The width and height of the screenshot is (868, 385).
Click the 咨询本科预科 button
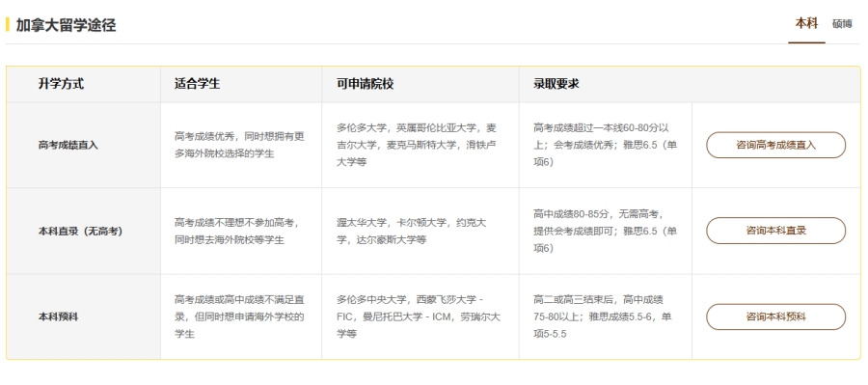click(x=775, y=316)
